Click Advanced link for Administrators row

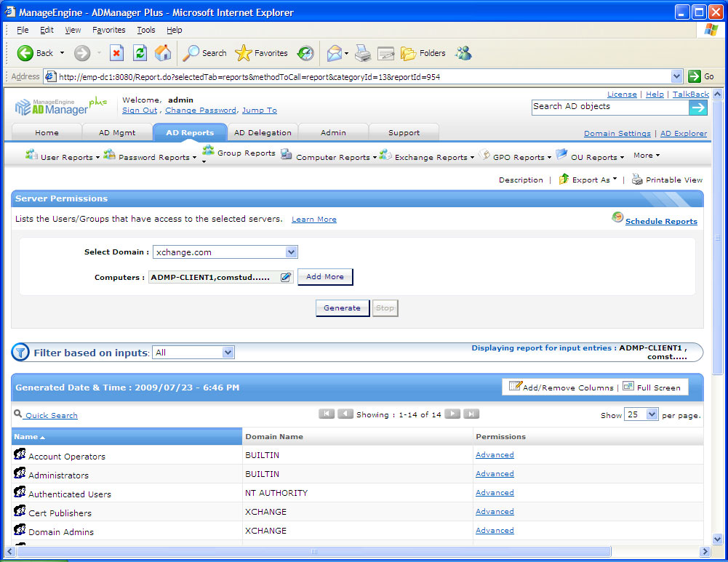(x=495, y=473)
